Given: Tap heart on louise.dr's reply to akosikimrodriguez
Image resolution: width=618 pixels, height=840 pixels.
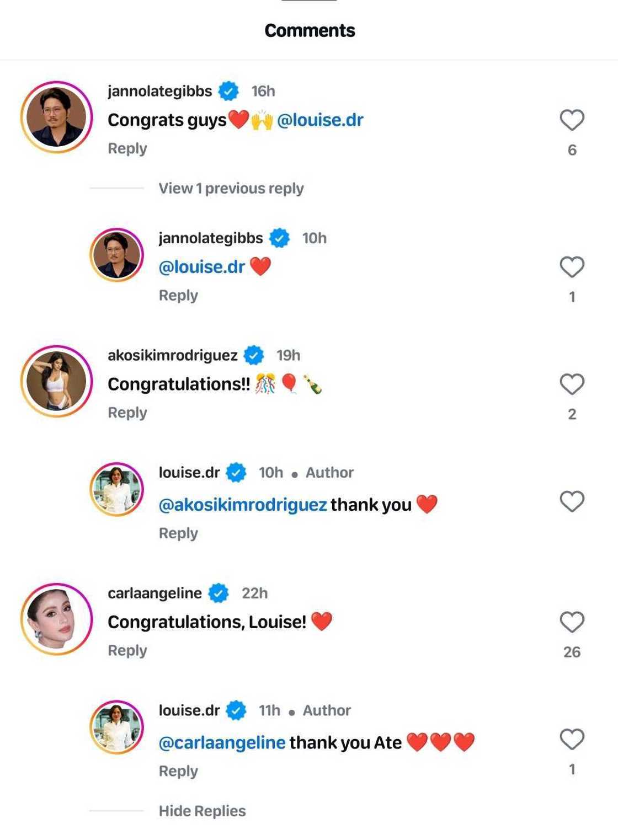Looking at the screenshot, I should point(572,502).
